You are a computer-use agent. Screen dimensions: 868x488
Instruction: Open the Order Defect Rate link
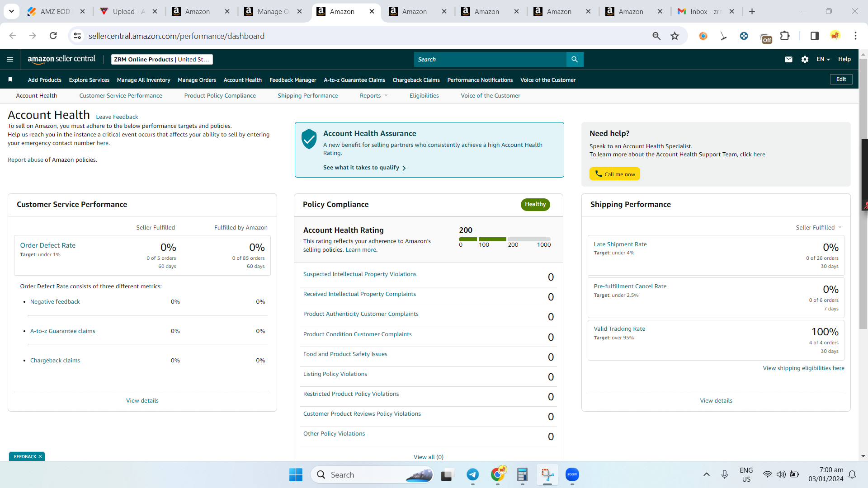(x=48, y=245)
